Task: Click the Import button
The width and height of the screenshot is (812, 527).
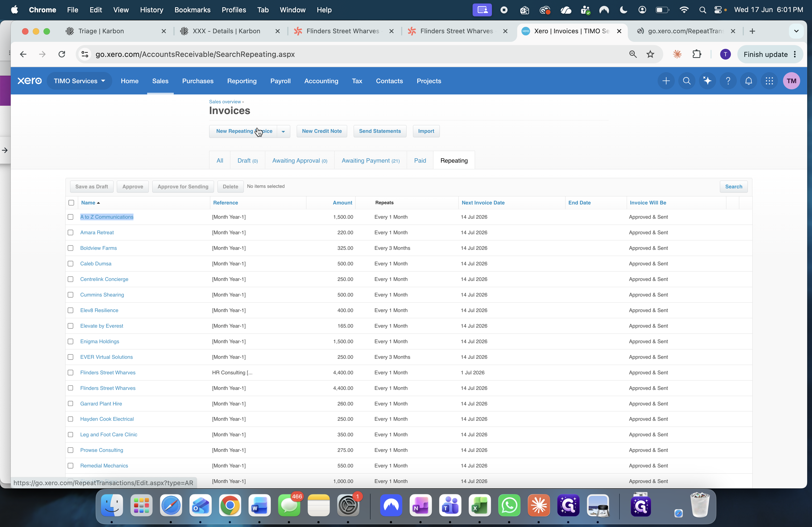Action: pos(426,131)
